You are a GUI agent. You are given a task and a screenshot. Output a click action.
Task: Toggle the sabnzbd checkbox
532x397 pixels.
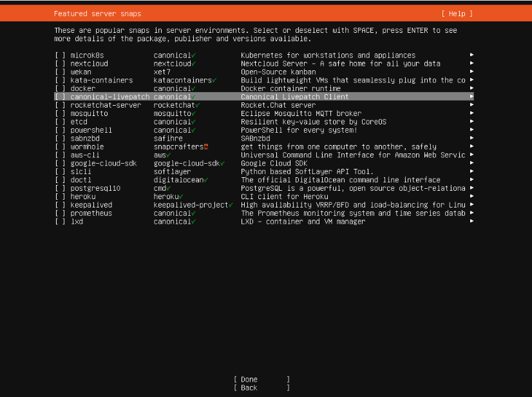pyautogui.click(x=60, y=139)
